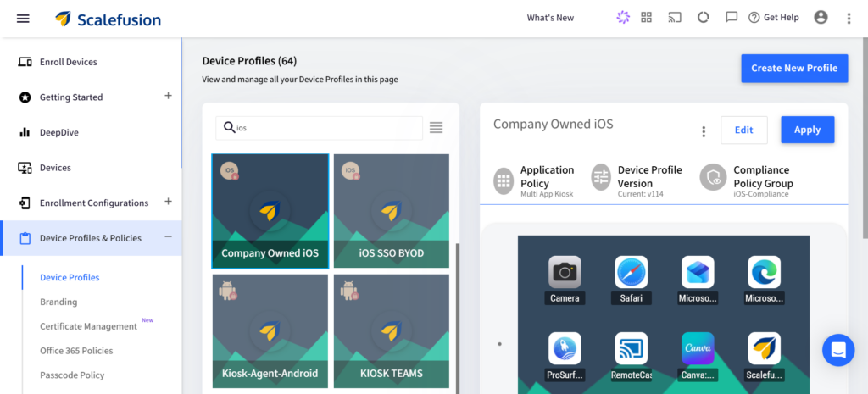Expand Getting Started with plus icon
This screenshot has height=394, width=868.
click(x=169, y=96)
